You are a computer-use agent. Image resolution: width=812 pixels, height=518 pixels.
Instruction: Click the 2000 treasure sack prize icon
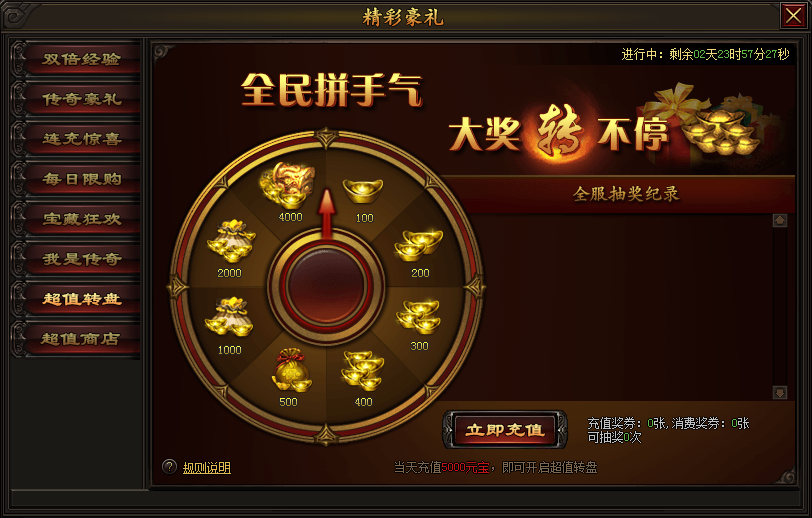(231, 241)
